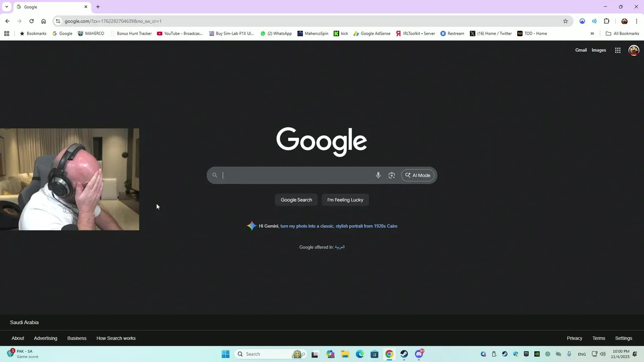Open Discord from the taskbar
This screenshot has width=644, height=362.
pyautogui.click(x=419, y=354)
